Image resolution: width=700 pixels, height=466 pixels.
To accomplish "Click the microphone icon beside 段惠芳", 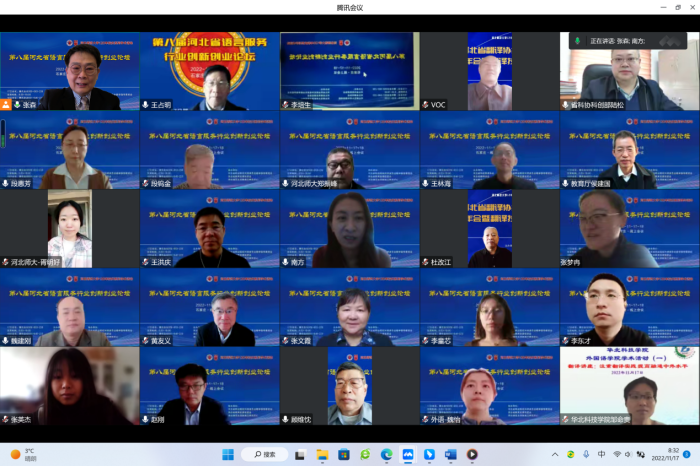I will 6,183.
